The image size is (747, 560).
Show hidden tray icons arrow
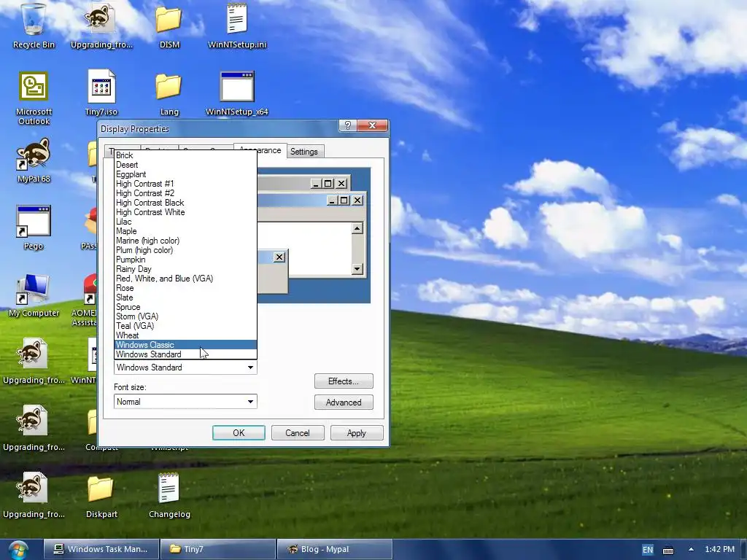[x=691, y=549]
